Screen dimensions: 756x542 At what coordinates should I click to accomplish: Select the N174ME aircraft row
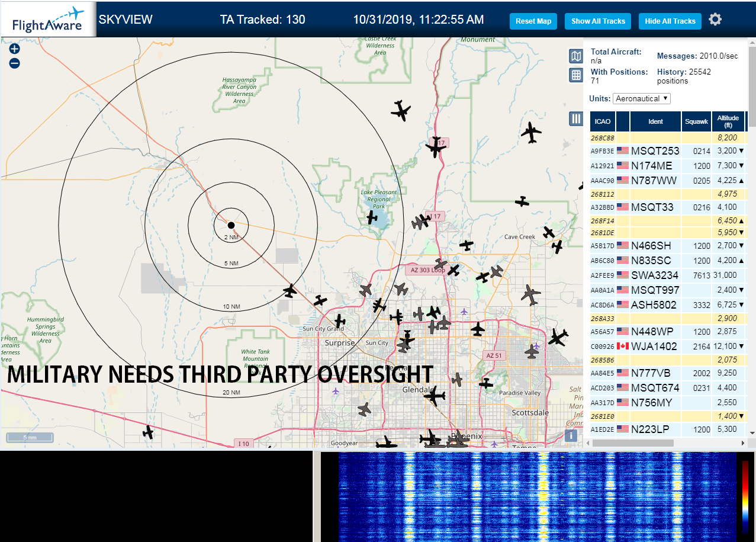(x=668, y=165)
